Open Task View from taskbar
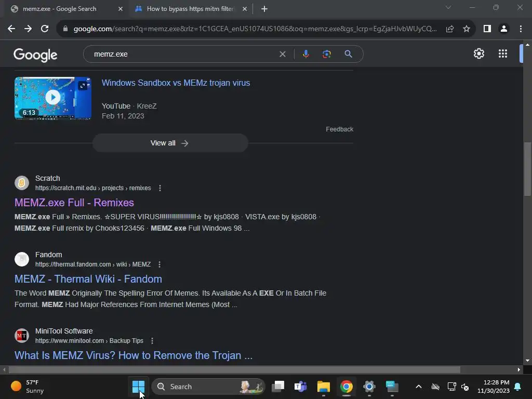This screenshot has width=532, height=399. pyautogui.click(x=278, y=387)
